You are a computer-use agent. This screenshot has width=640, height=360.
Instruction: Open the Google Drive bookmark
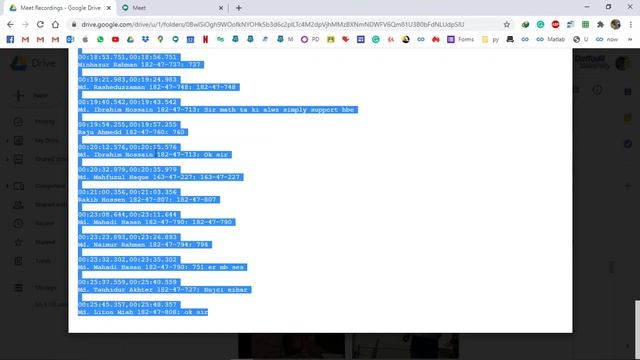coord(130,39)
